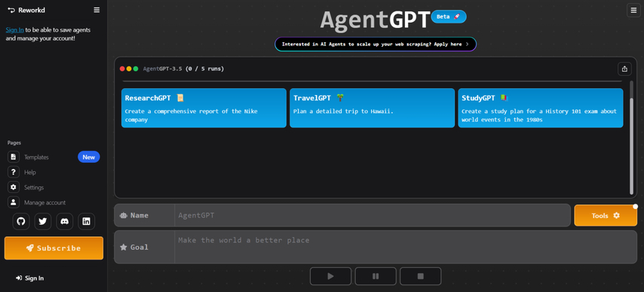Click the orange Subscribe button

point(54,248)
